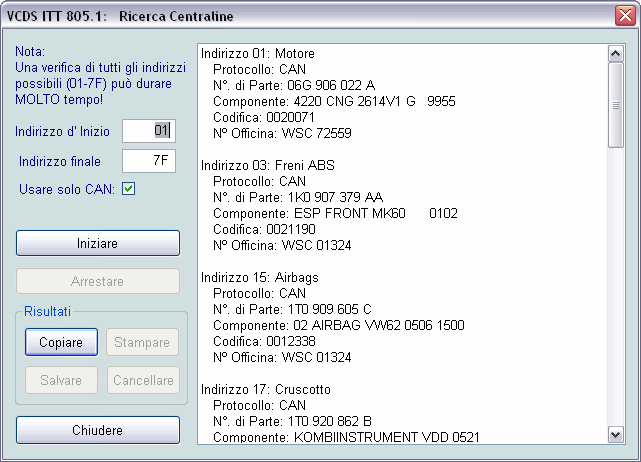Image resolution: width=641 pixels, height=462 pixels.
Task: Click the Salvare button
Action: (61, 380)
